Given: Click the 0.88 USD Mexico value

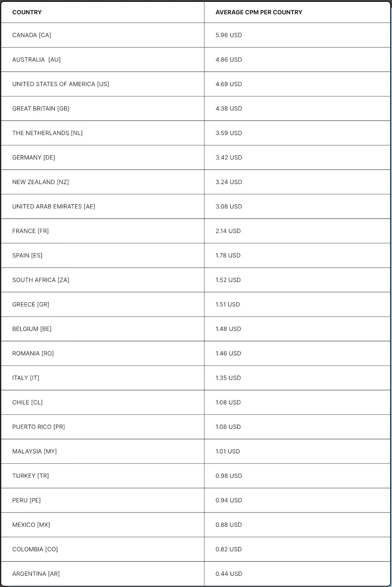Looking at the screenshot, I should [229, 525].
